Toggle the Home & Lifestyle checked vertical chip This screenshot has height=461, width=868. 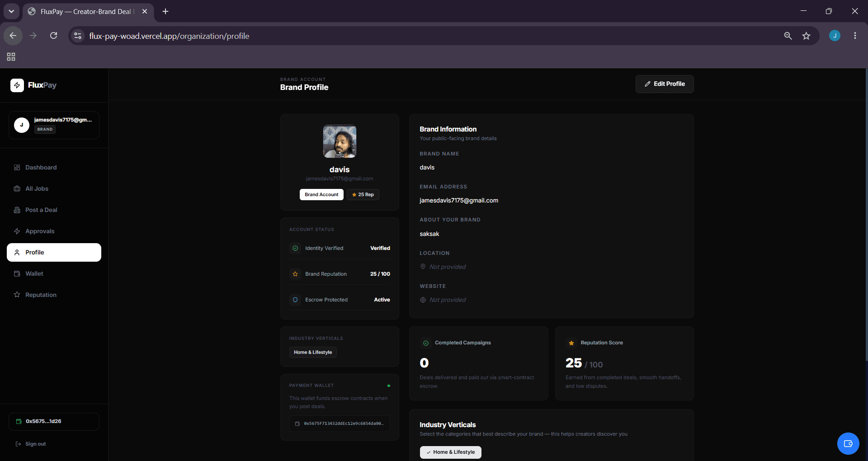pyautogui.click(x=450, y=452)
